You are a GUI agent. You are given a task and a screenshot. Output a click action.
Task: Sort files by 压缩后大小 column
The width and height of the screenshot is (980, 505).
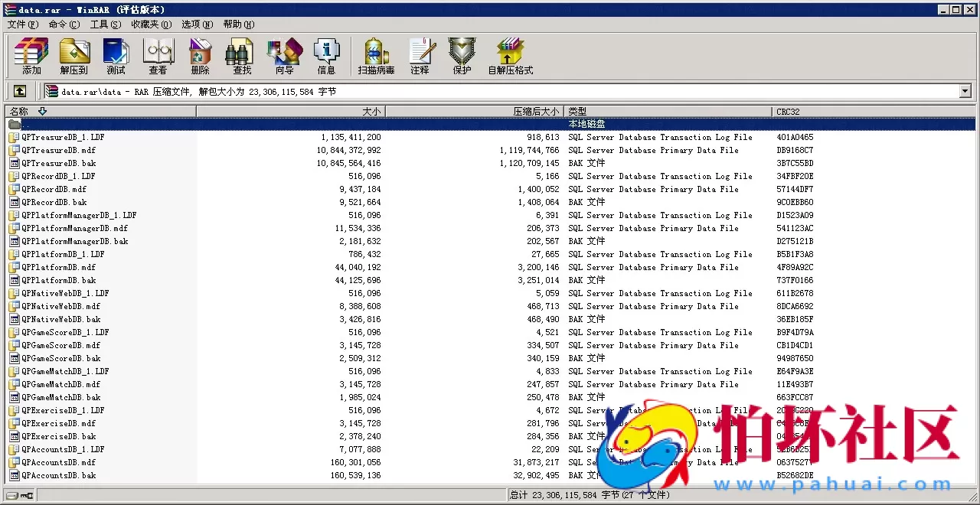[475, 112]
